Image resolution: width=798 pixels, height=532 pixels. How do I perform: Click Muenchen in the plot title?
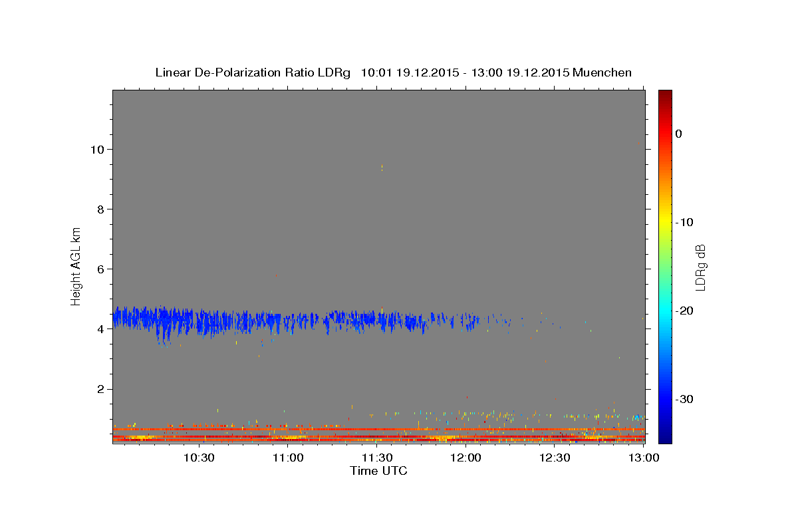[x=603, y=72]
